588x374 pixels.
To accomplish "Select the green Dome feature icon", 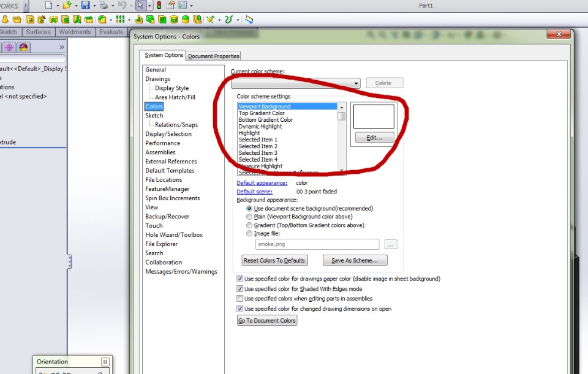I will 185,20.
